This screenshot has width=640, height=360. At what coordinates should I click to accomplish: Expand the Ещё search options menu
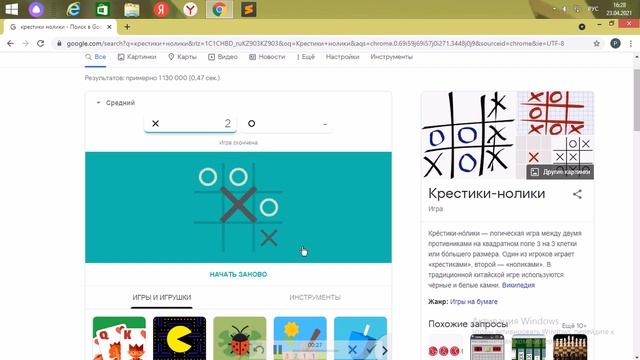point(306,57)
